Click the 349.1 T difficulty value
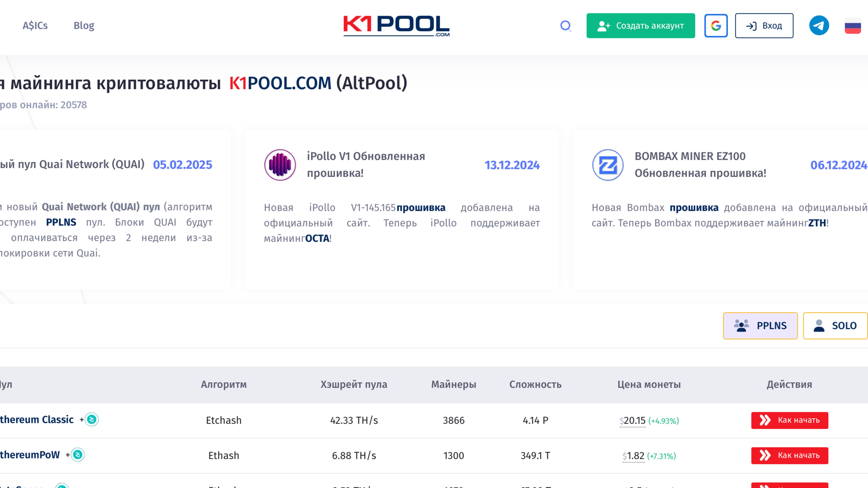Image resolution: width=868 pixels, height=488 pixels. [535, 456]
